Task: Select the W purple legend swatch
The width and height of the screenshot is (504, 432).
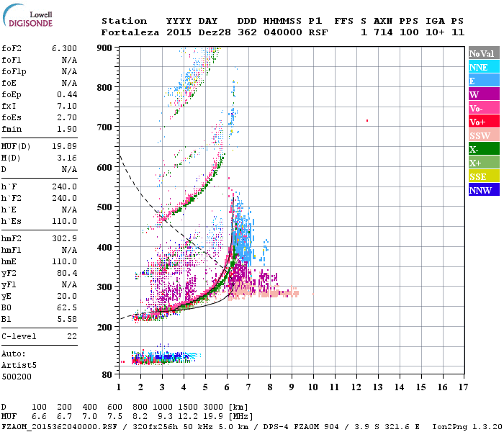Action: [484, 94]
